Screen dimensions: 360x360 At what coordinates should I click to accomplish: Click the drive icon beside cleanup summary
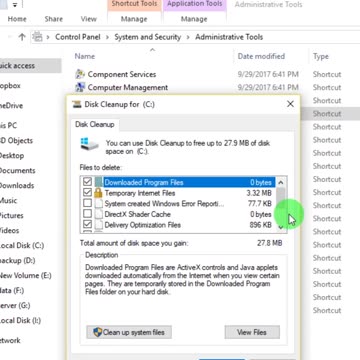click(x=89, y=144)
